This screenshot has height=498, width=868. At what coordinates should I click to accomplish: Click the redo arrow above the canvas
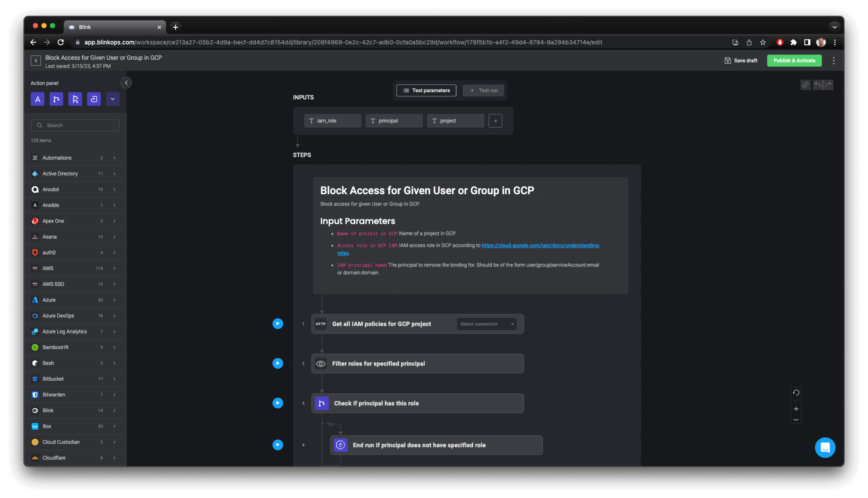(828, 85)
